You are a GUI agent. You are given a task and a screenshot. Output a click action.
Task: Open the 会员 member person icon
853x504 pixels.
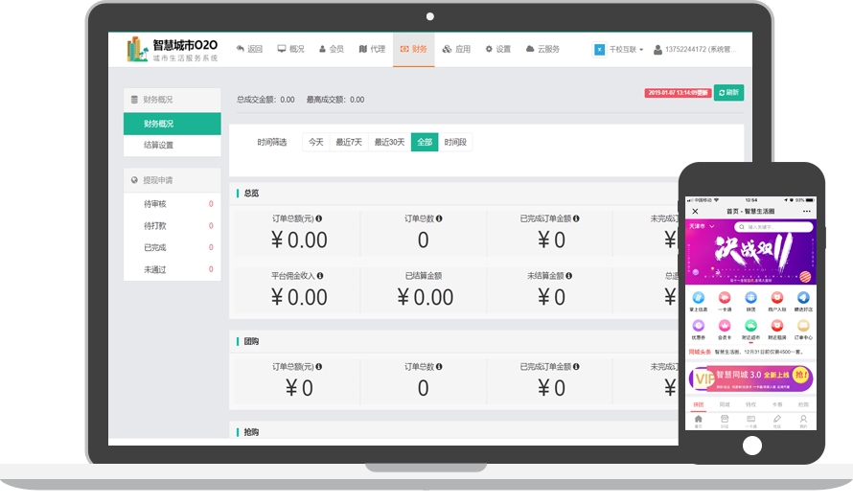pos(322,49)
